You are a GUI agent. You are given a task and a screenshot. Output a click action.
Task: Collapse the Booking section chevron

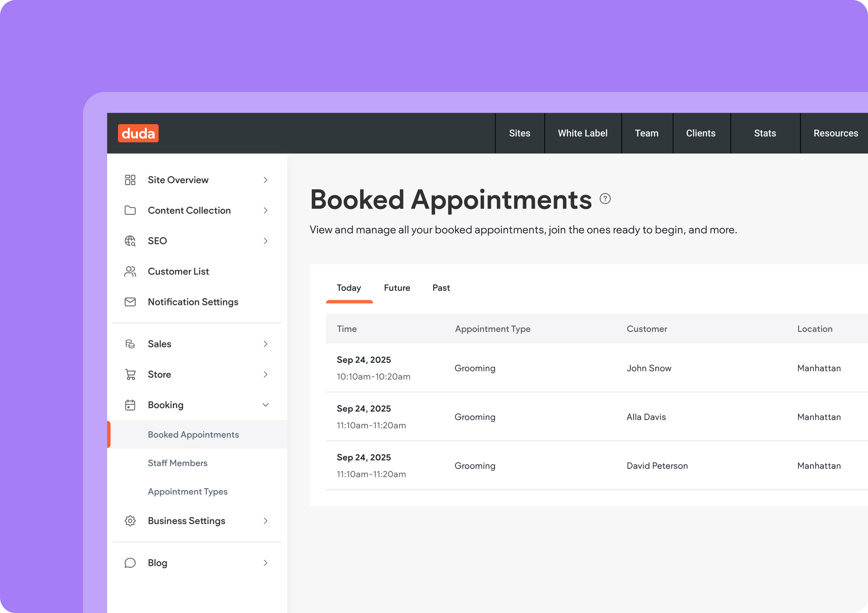pos(265,405)
